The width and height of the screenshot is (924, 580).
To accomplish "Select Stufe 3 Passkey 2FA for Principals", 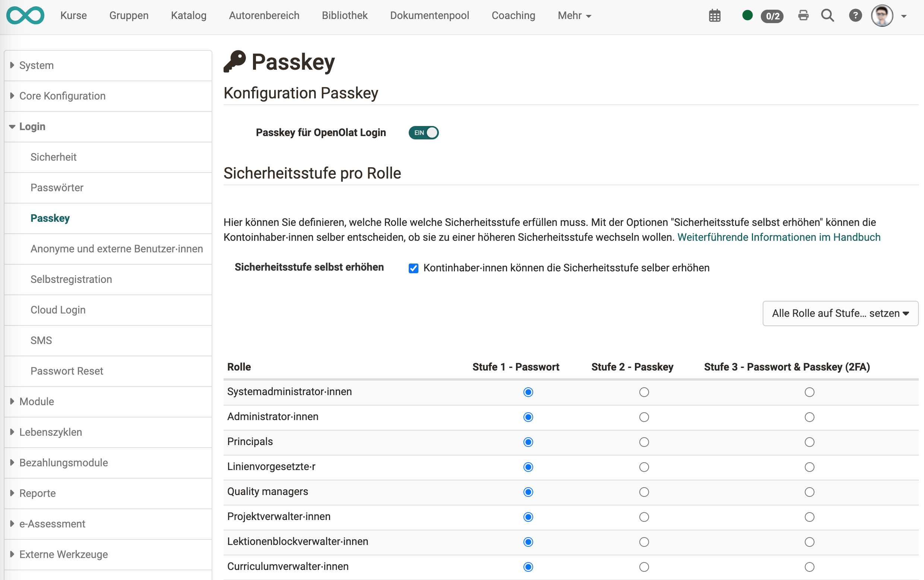I will (x=810, y=442).
